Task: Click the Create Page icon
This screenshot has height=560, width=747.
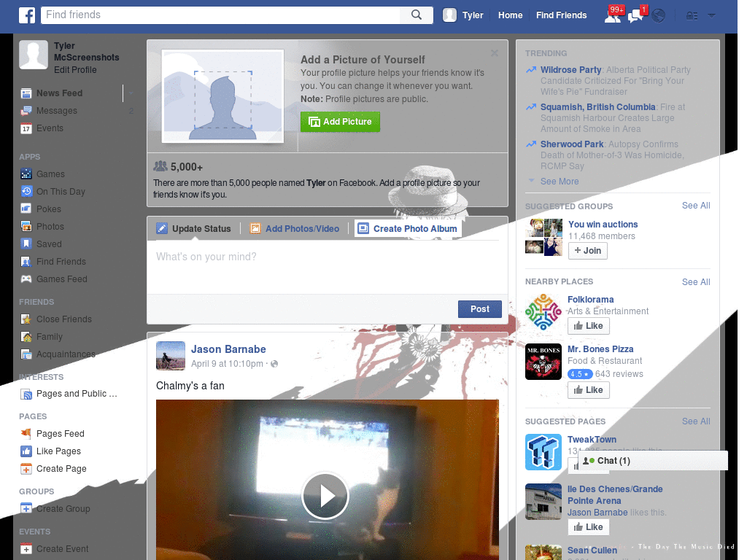Action: coord(26,469)
